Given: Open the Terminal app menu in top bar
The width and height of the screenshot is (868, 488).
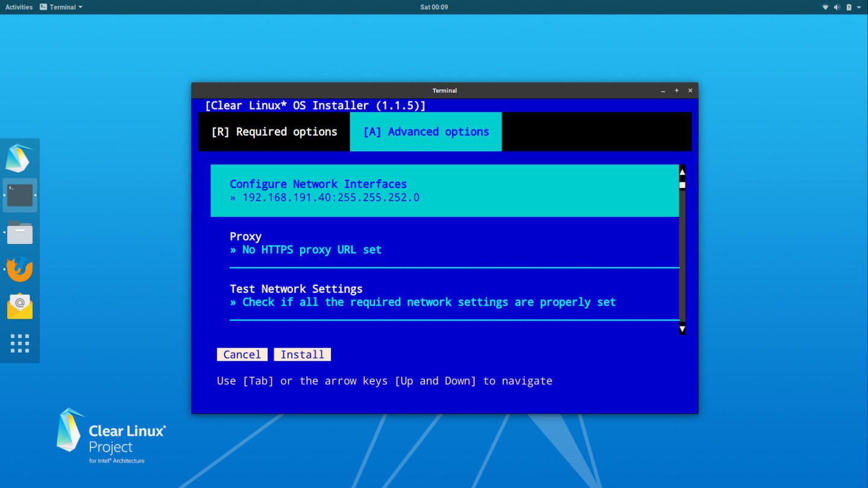Looking at the screenshot, I should click(x=61, y=7).
